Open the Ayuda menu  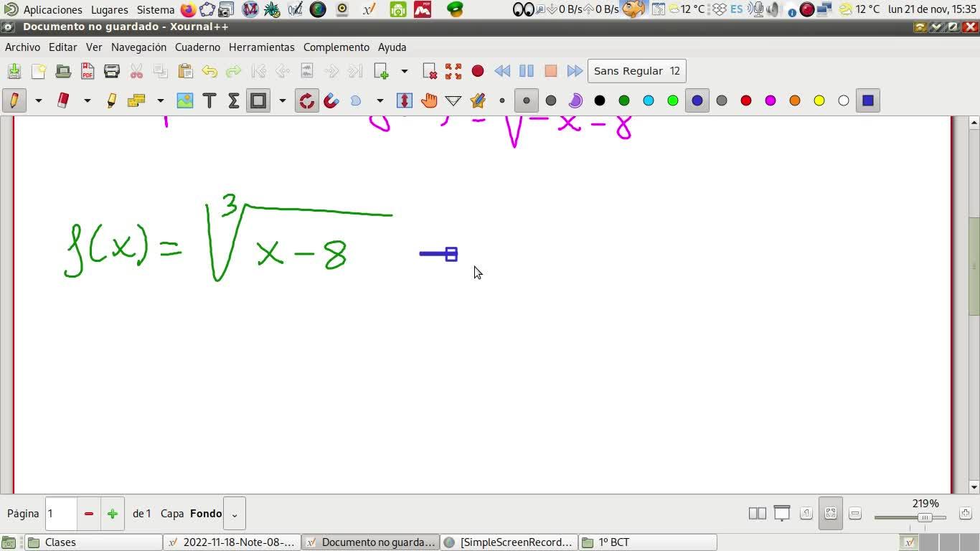(392, 47)
